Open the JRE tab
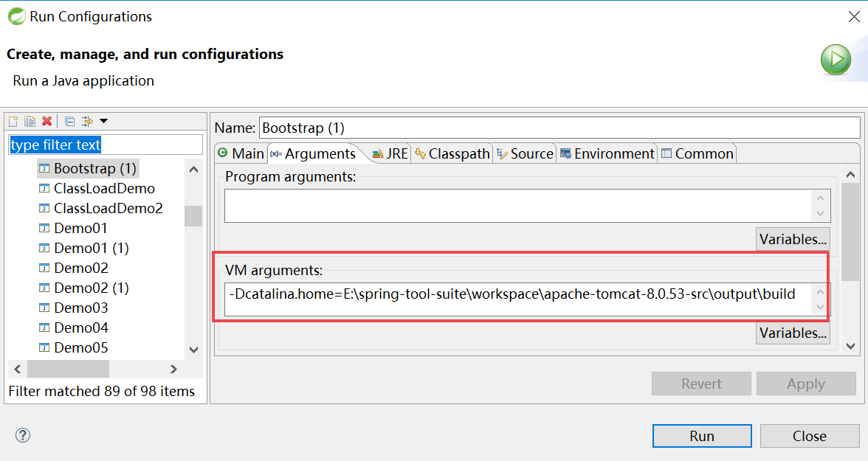Image resolution: width=868 pixels, height=461 pixels. pyautogui.click(x=390, y=153)
